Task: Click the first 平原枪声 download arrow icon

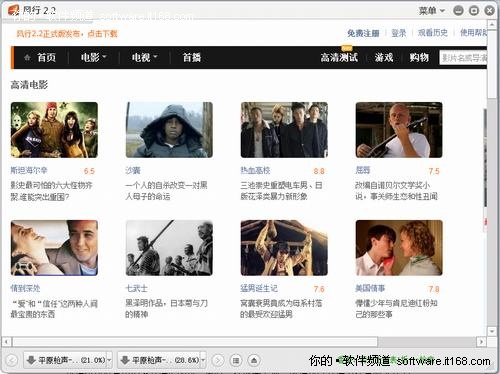Action: (x=31, y=360)
